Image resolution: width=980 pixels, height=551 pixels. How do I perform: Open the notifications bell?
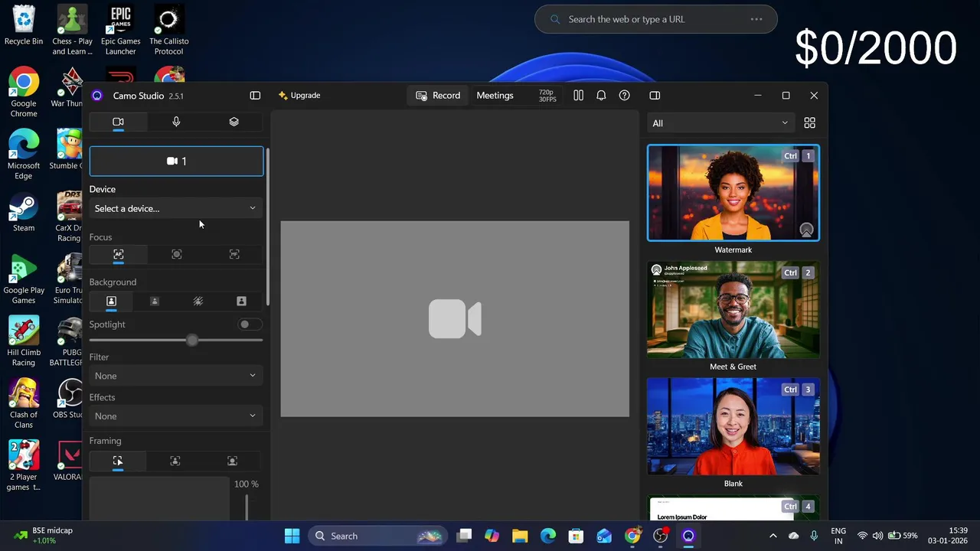click(x=601, y=96)
